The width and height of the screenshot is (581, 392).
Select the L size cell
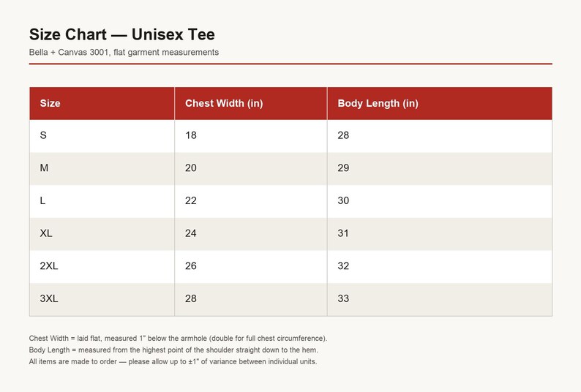pyautogui.click(x=102, y=201)
